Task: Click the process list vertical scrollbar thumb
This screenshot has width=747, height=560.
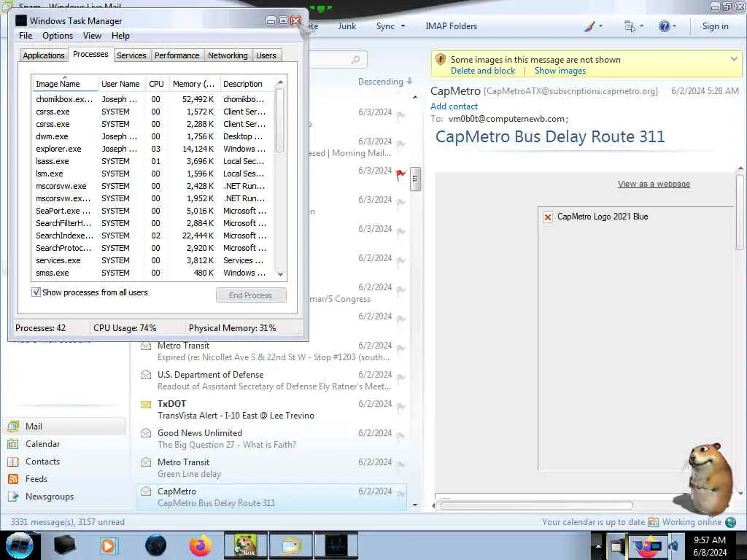Action: tap(280, 121)
